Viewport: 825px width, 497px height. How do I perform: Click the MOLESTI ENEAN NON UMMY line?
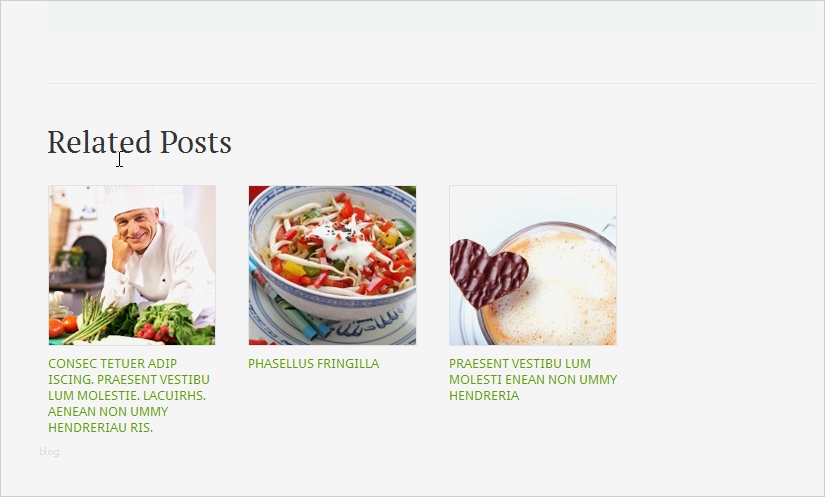(533, 379)
